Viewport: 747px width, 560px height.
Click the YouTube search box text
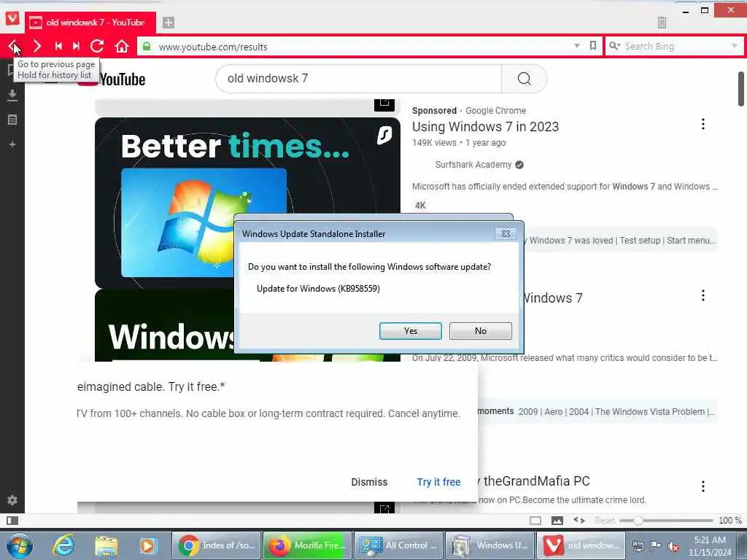pos(358,79)
